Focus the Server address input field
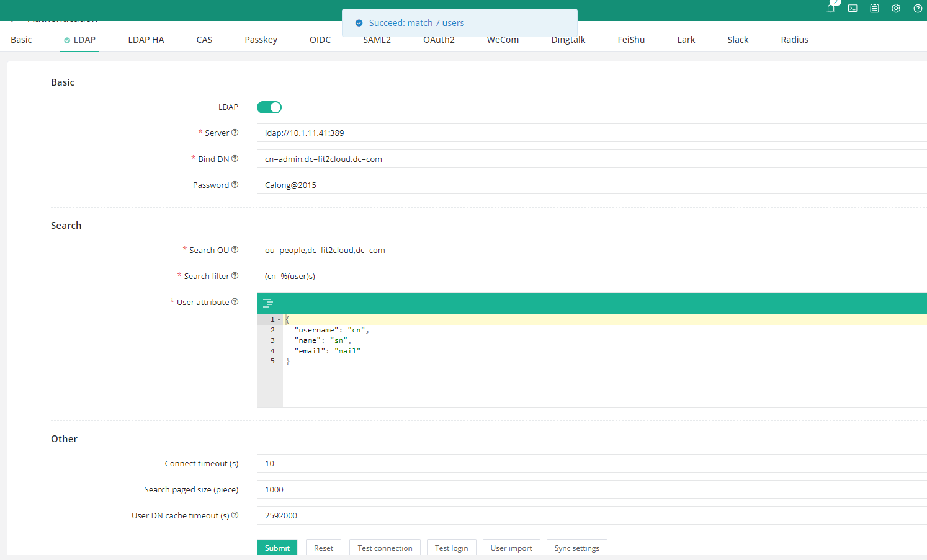This screenshot has height=560, width=927. 592,133
